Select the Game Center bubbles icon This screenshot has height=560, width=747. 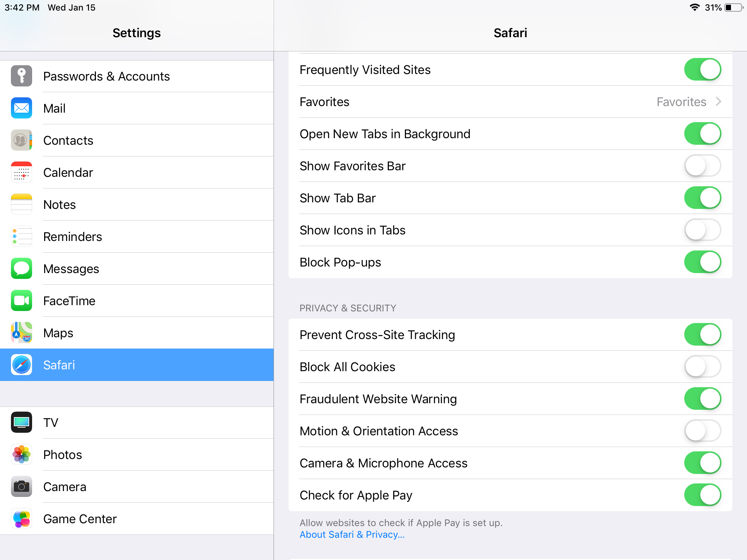[22, 518]
